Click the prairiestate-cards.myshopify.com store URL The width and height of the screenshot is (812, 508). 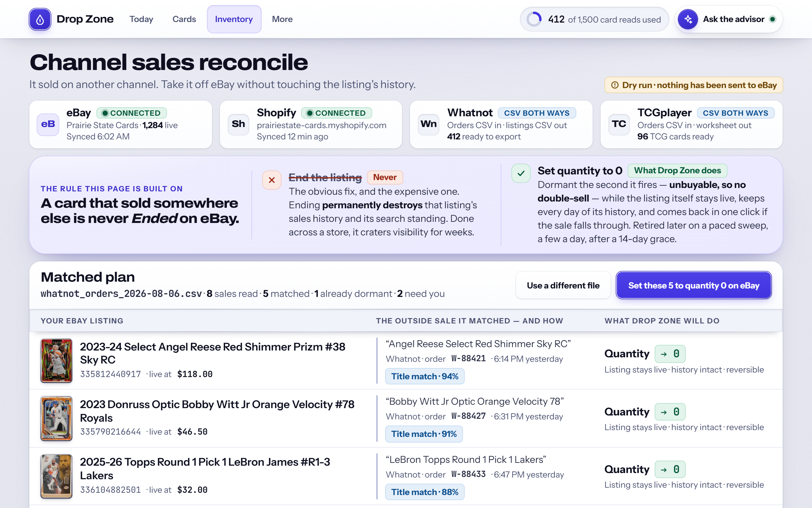click(x=321, y=125)
